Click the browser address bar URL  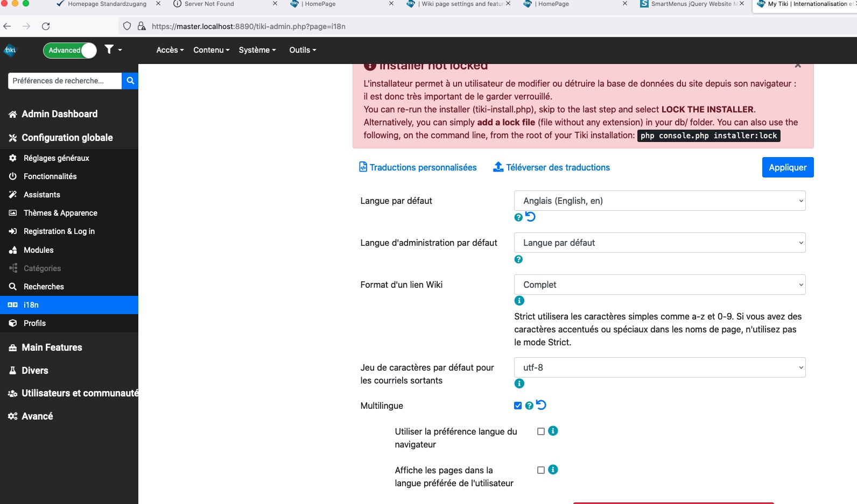249,26
